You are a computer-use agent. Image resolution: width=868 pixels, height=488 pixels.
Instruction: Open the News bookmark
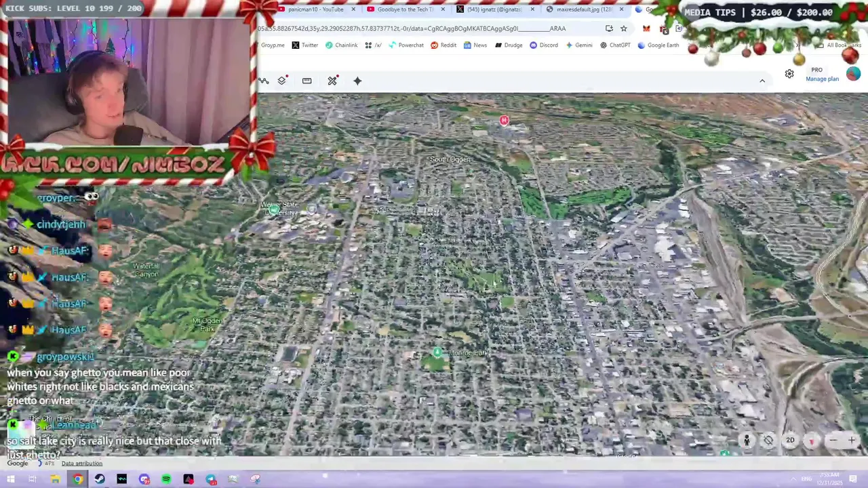[475, 45]
